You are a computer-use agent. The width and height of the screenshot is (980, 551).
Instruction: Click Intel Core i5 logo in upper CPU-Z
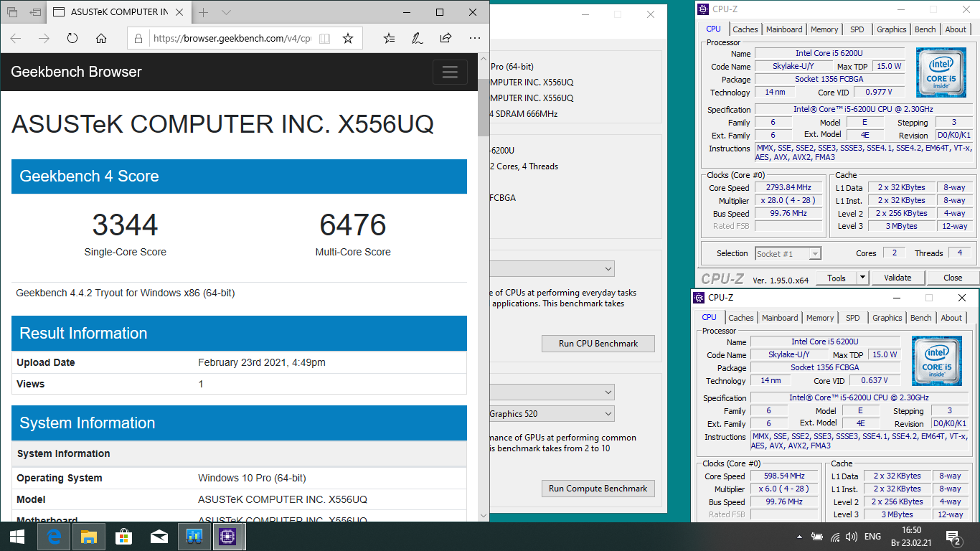click(x=941, y=73)
